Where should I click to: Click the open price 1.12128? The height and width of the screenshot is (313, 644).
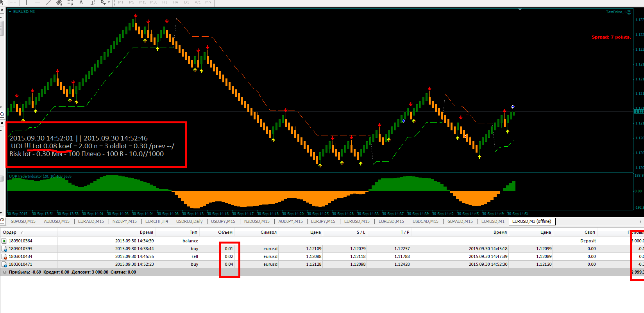(314, 264)
